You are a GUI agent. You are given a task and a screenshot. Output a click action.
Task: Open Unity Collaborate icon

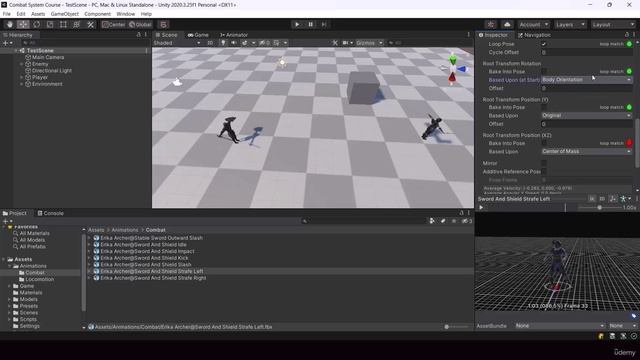coord(491,24)
